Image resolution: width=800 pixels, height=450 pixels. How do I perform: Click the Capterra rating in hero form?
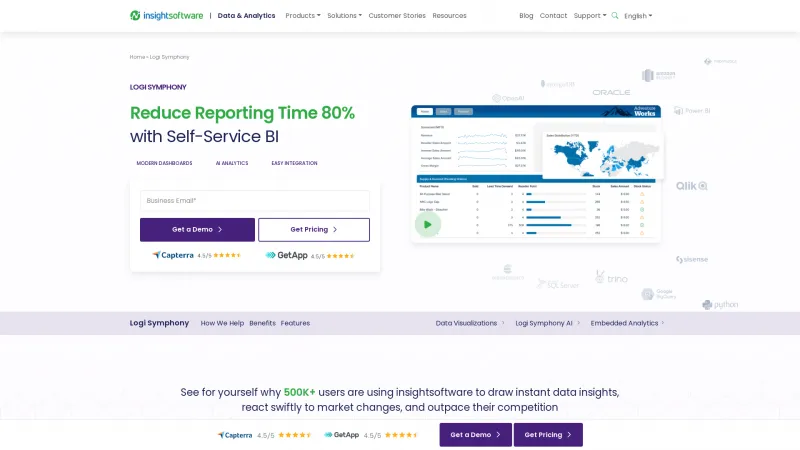pos(197,255)
